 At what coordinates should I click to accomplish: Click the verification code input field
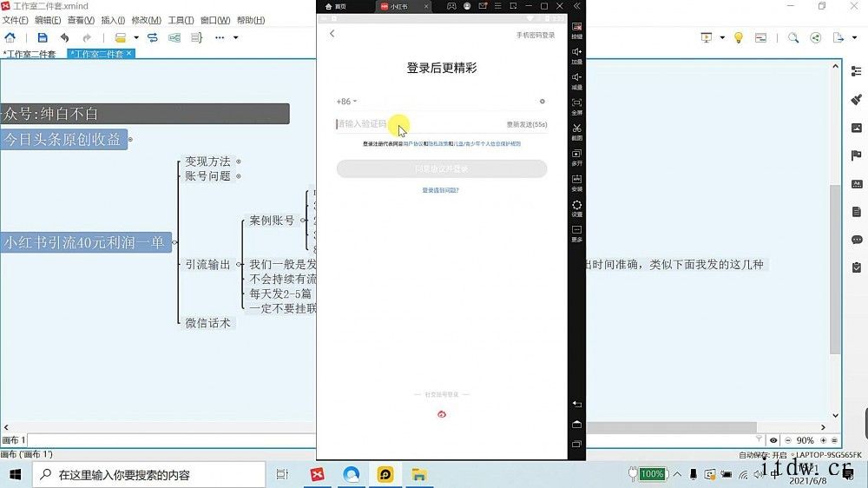point(418,124)
